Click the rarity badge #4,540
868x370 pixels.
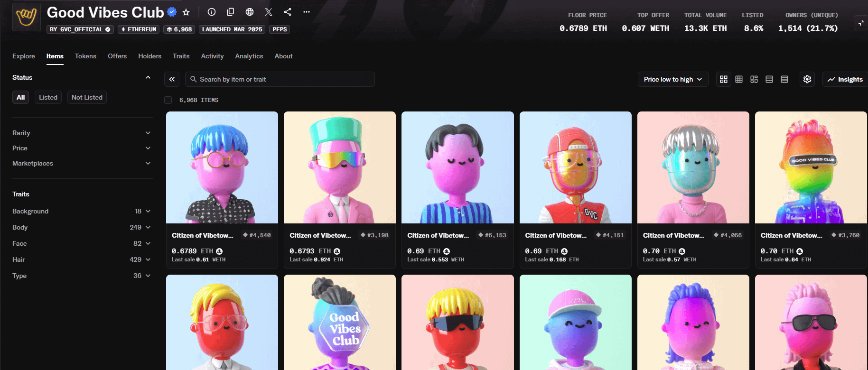tap(257, 235)
